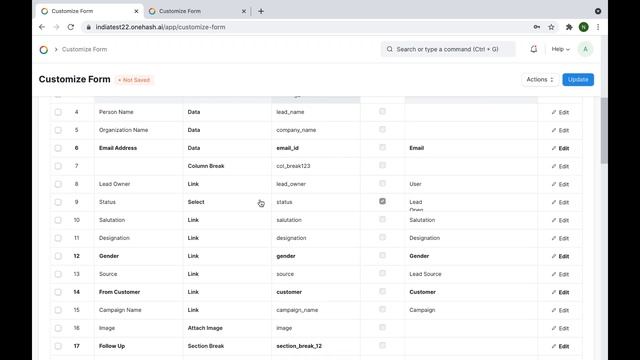The height and width of the screenshot is (360, 640).
Task: Select row 4 Person Name checkbox
Action: click(58, 112)
